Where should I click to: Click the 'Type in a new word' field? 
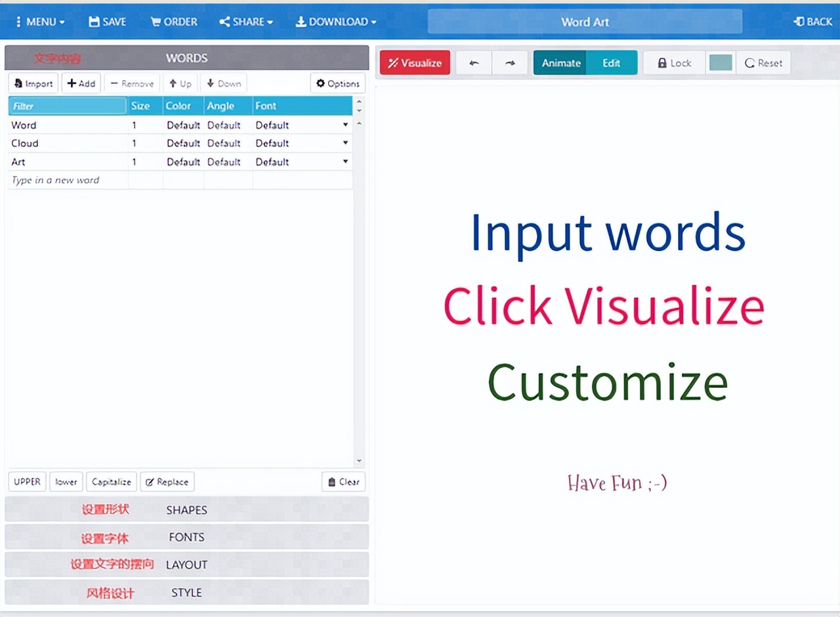pyautogui.click(x=68, y=180)
